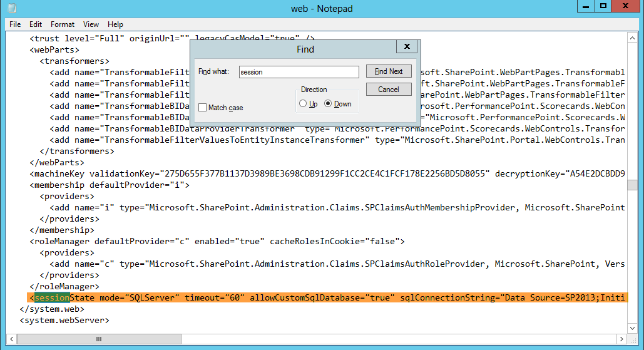Click the vertical scrollbar thumb

(x=632, y=185)
